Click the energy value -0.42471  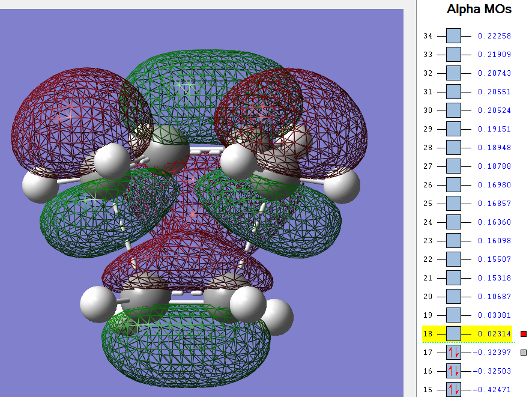(492, 390)
